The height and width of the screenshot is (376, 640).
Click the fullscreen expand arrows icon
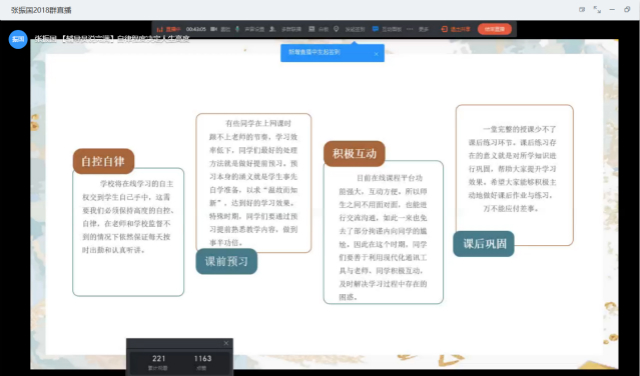597,9
